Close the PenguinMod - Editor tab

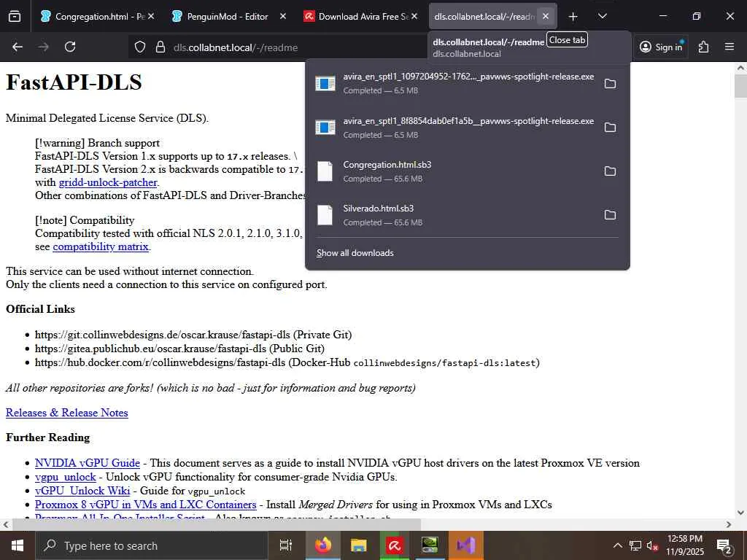(x=282, y=16)
